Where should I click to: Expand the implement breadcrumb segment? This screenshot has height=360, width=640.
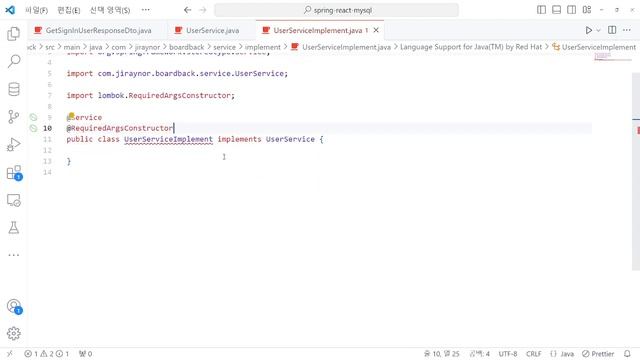263,47
